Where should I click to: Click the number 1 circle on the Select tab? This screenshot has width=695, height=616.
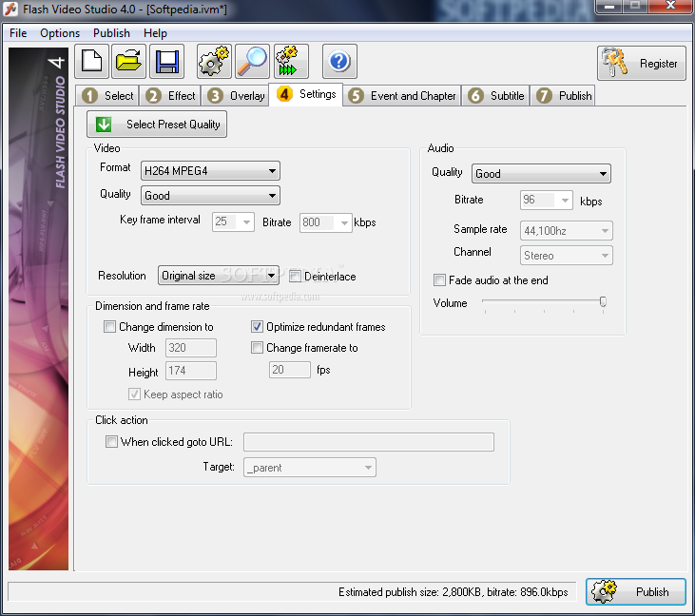point(90,96)
